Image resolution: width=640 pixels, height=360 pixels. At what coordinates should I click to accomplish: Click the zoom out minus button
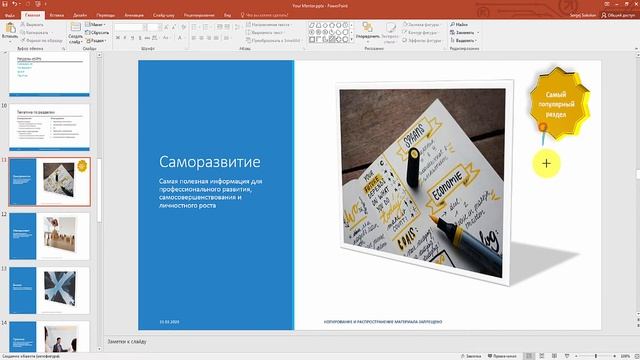click(x=576, y=356)
